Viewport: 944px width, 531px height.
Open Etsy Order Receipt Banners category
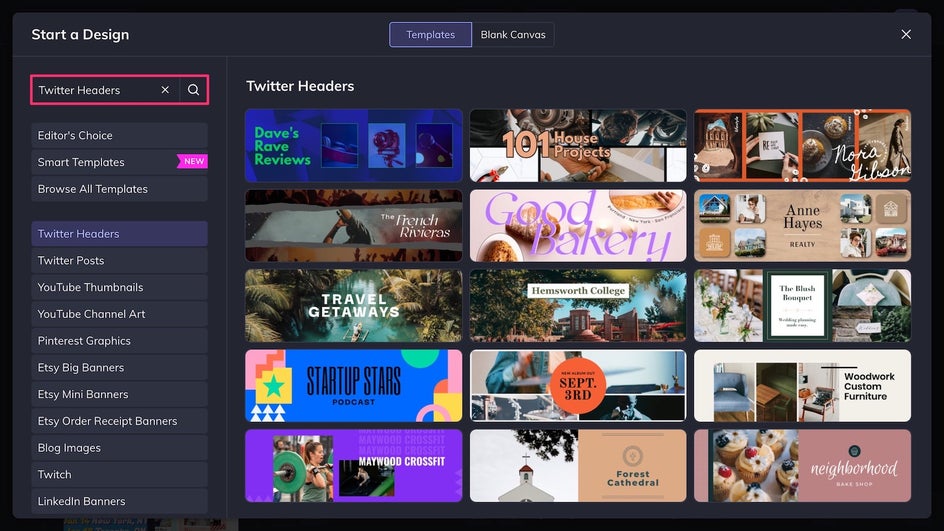[x=119, y=421]
